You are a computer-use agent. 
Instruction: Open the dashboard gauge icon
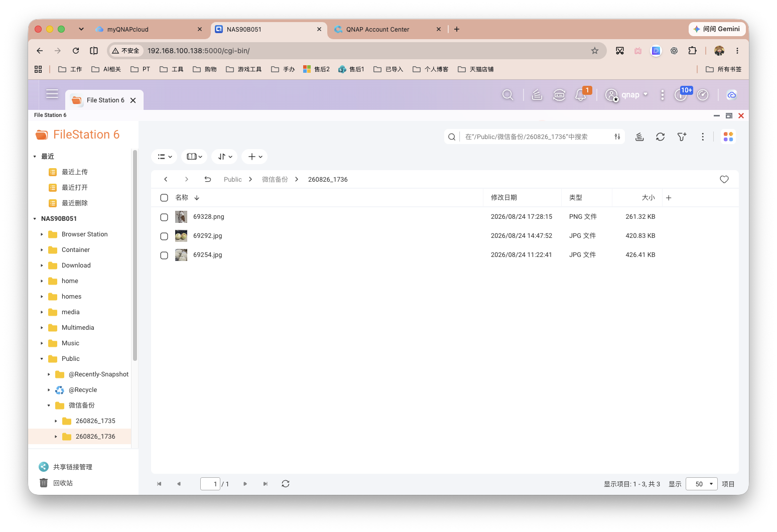(x=703, y=95)
